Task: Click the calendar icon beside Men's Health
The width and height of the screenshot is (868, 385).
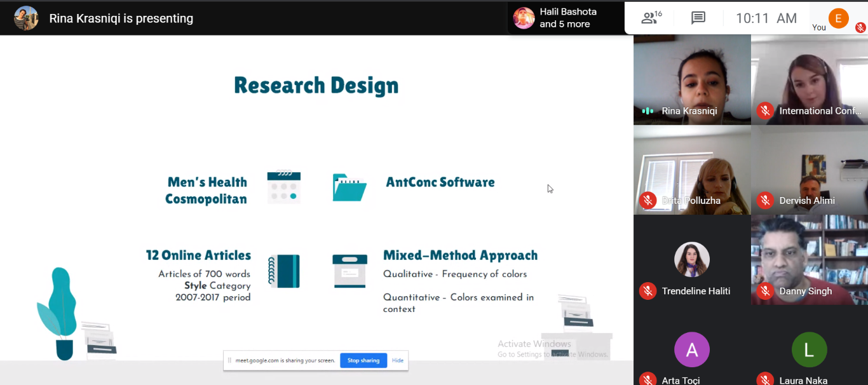Action: click(283, 187)
